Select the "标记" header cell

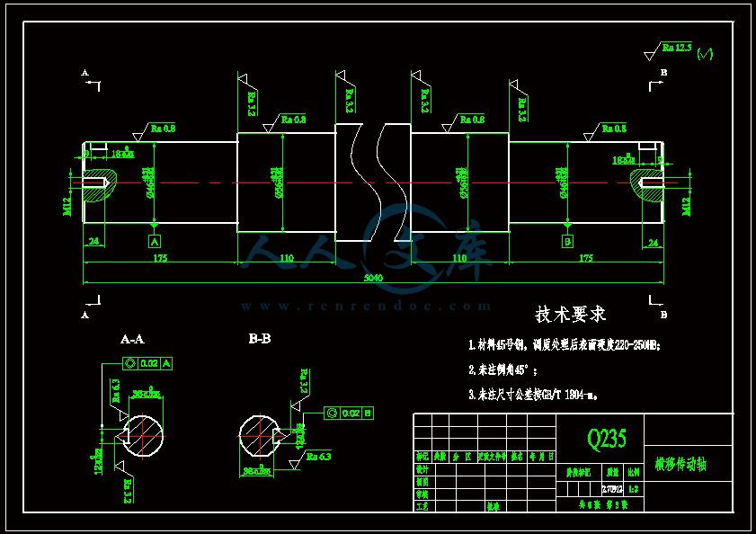[422, 457]
